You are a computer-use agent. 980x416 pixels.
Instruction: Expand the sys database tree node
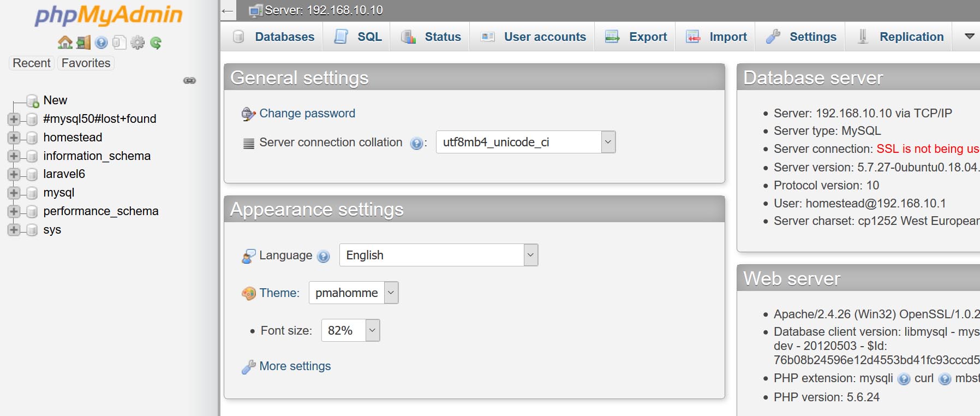tap(14, 230)
